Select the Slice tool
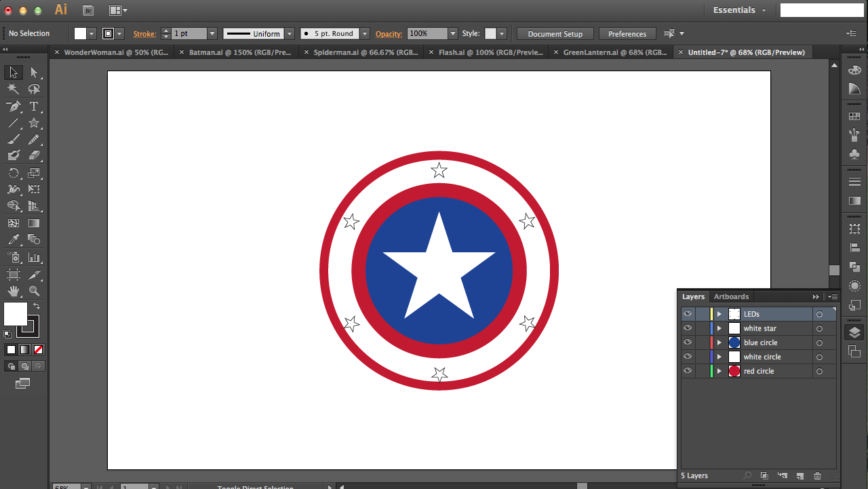This screenshot has height=489, width=868. pos(34,274)
